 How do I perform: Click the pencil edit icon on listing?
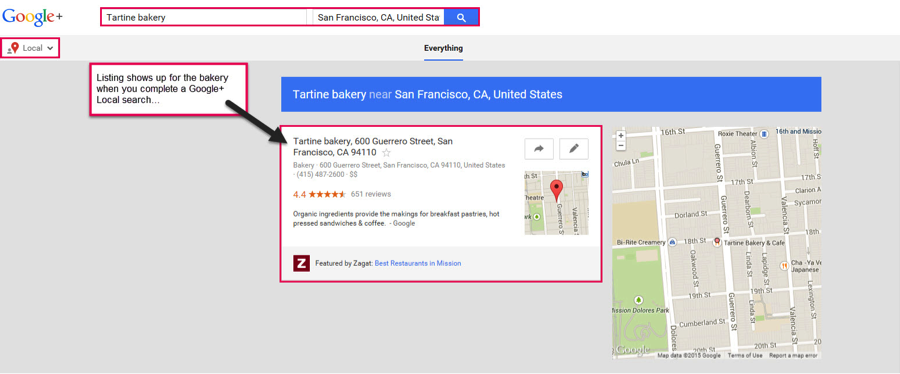573,149
